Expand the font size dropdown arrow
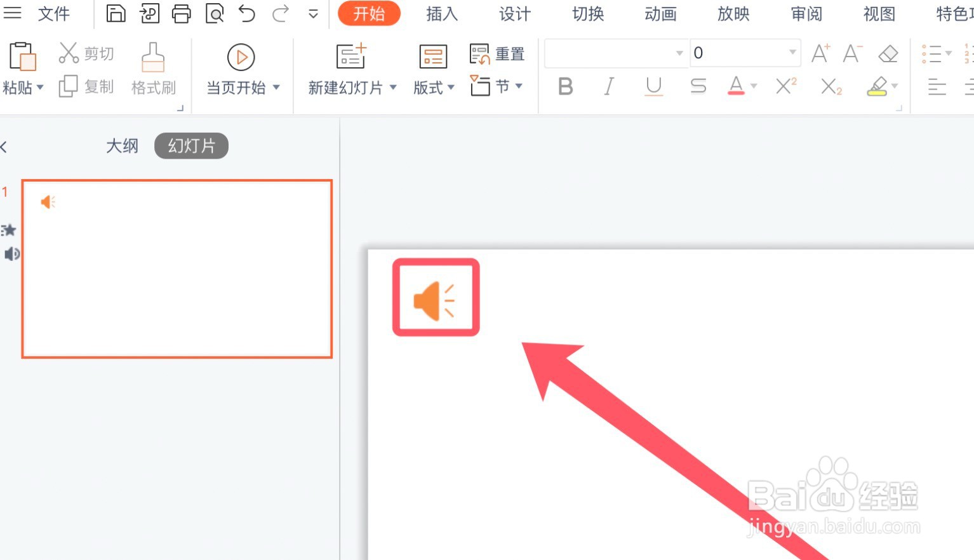Screen dimensions: 974x560 click(792, 53)
